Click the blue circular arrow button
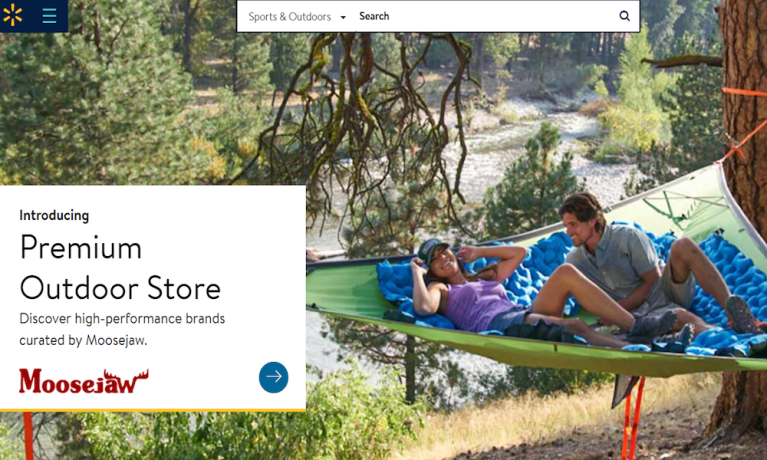The height and width of the screenshot is (460, 767). [273, 377]
